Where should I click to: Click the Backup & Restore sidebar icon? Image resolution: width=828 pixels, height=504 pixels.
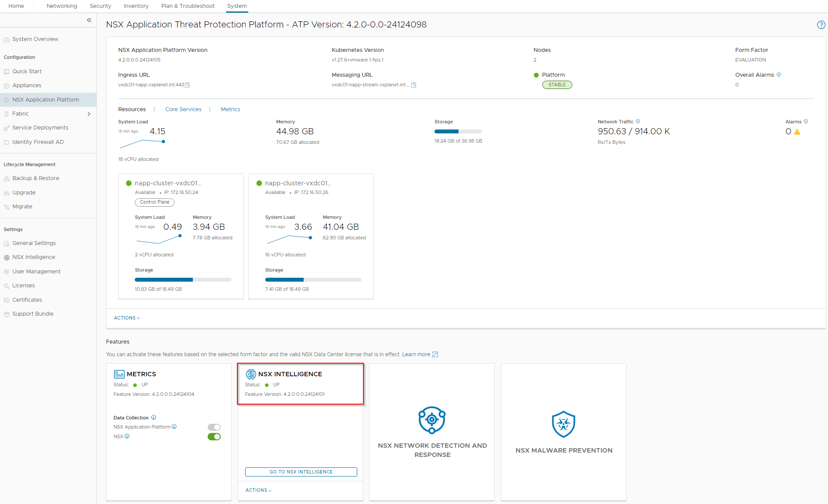coord(7,179)
